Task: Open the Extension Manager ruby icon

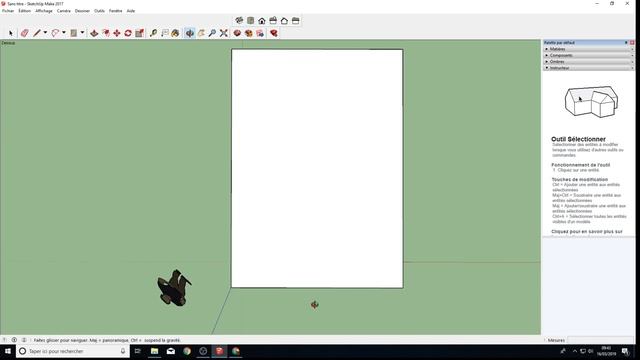Action: click(x=274, y=33)
